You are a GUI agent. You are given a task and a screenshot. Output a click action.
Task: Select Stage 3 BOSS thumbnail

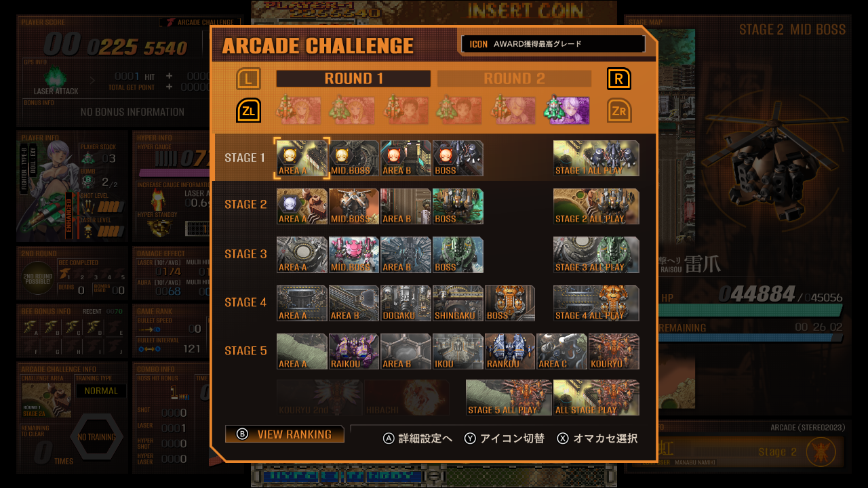(x=458, y=254)
